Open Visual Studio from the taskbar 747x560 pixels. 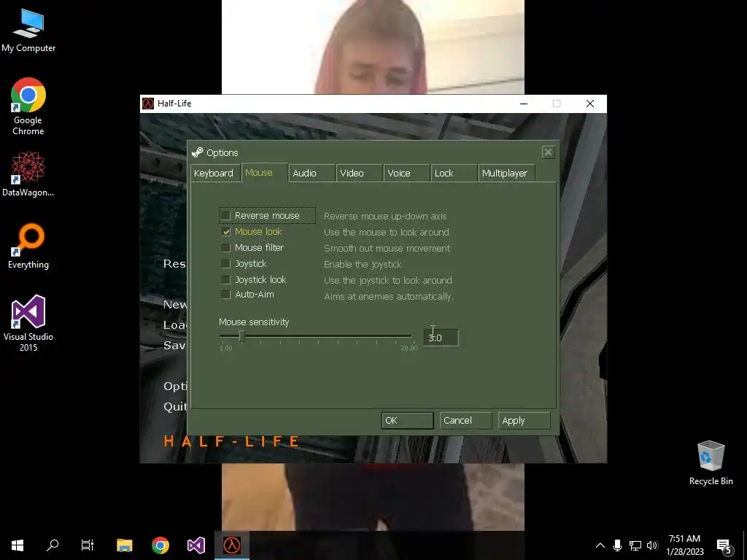click(196, 545)
